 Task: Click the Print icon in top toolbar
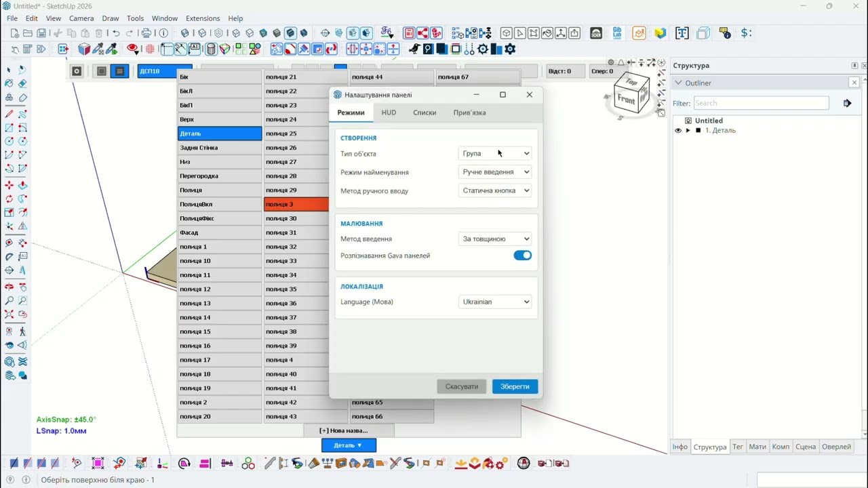[x=146, y=33]
